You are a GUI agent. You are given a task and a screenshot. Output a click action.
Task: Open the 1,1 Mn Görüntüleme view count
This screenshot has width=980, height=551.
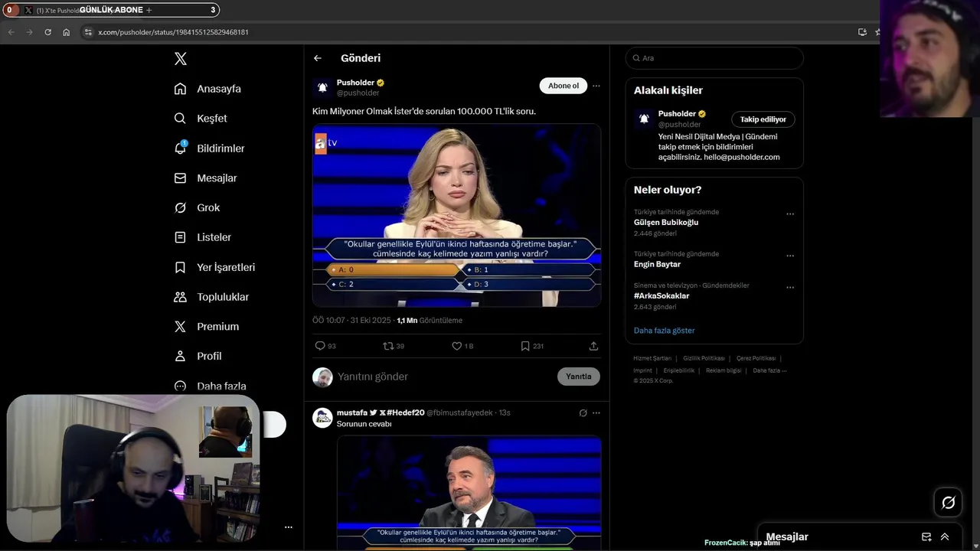(430, 321)
